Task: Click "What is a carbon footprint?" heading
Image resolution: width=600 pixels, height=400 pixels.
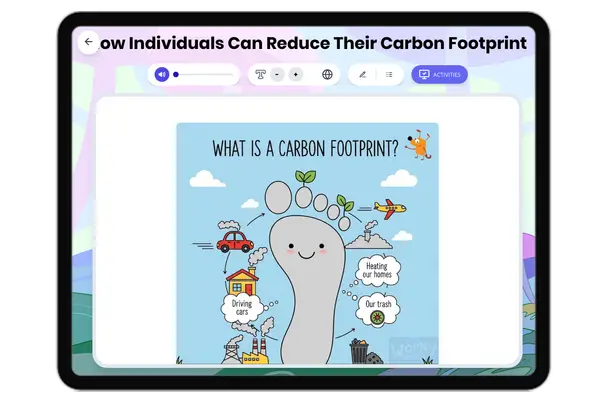Action: tap(305, 149)
